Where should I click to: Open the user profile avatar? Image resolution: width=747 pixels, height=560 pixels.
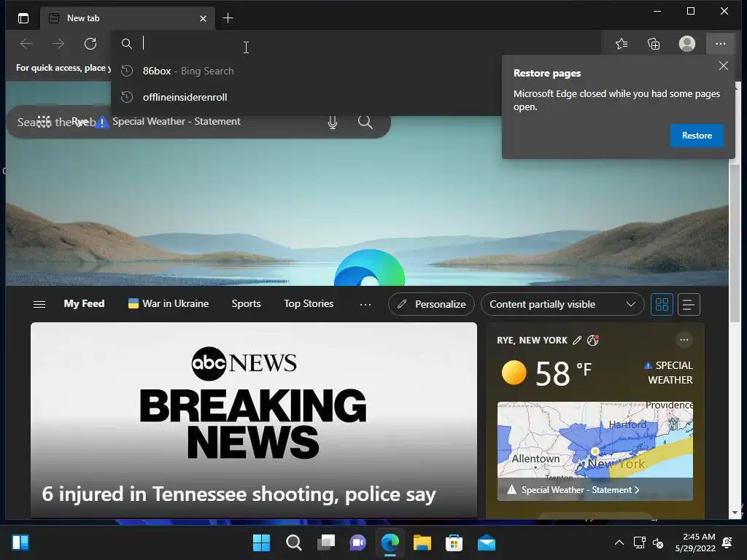(686, 44)
